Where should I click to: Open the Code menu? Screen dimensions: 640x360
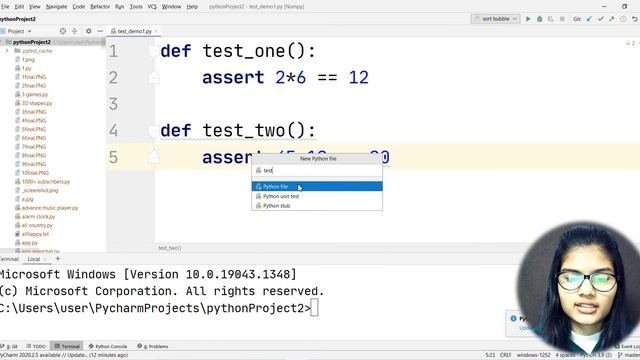(x=79, y=7)
